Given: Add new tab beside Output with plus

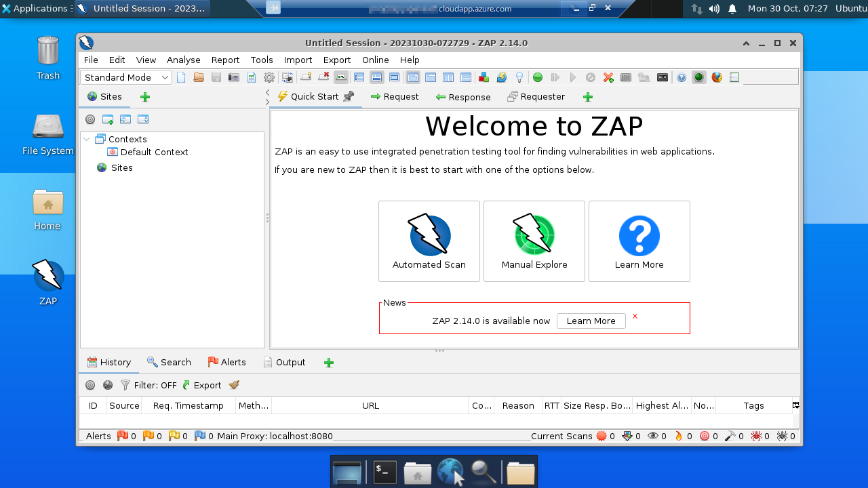Looking at the screenshot, I should 329,363.
